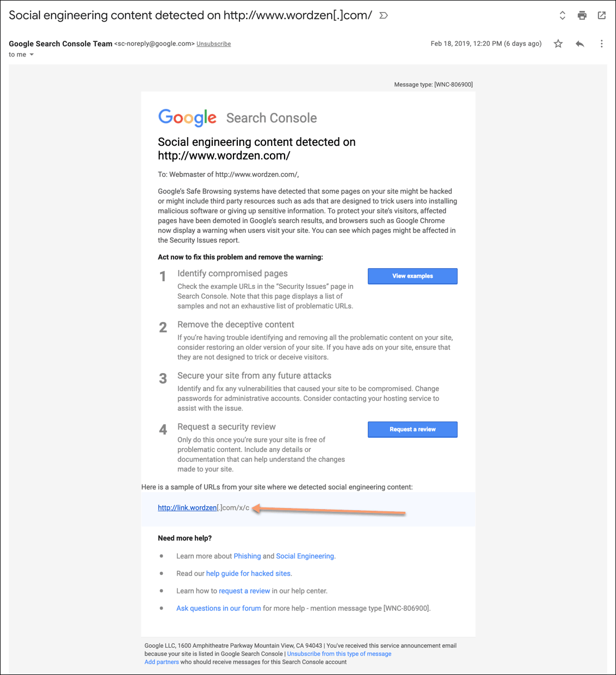Click the label importance marker beside subject
This screenshot has height=675, width=616.
click(x=384, y=16)
